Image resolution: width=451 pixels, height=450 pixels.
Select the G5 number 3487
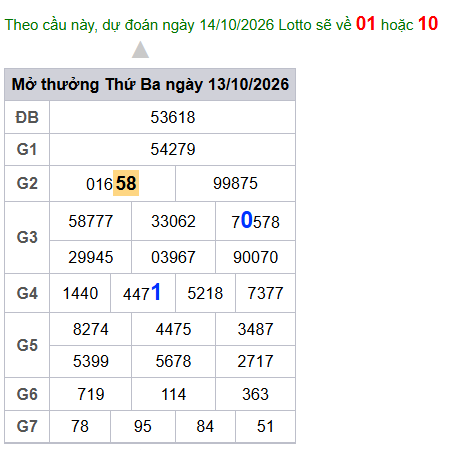click(x=255, y=329)
